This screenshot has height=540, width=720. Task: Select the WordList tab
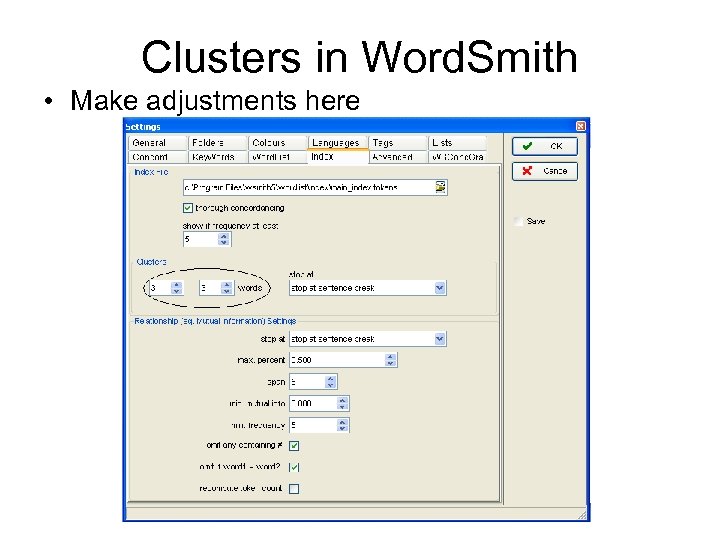pyautogui.click(x=277, y=157)
